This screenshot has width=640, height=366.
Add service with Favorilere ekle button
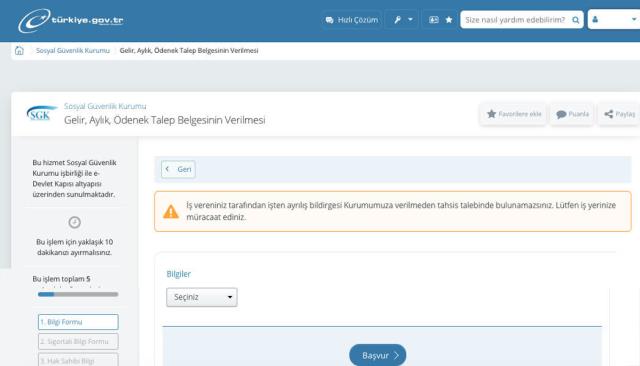pos(513,114)
